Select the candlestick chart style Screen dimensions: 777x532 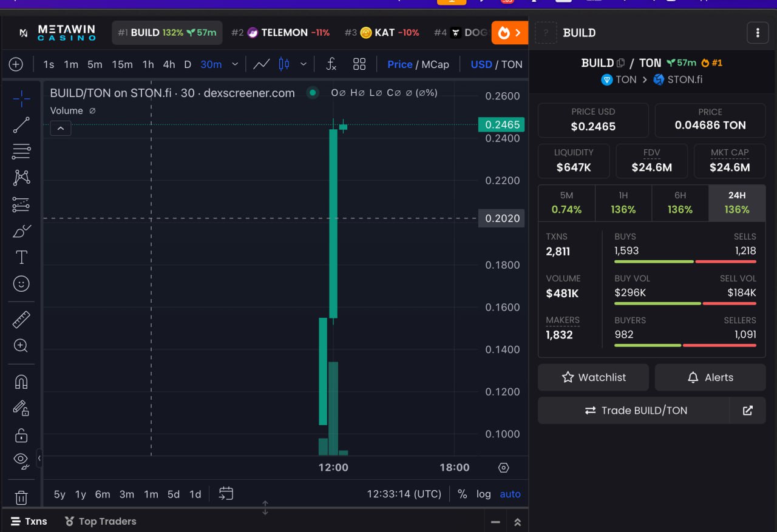283,64
